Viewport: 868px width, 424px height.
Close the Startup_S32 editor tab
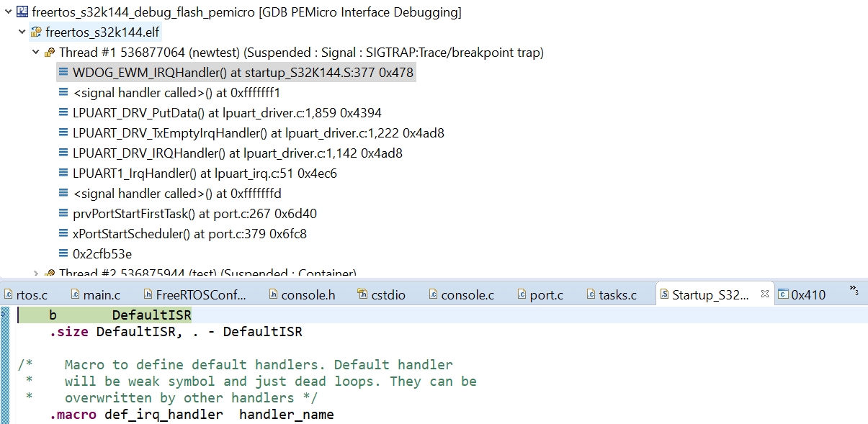point(765,294)
